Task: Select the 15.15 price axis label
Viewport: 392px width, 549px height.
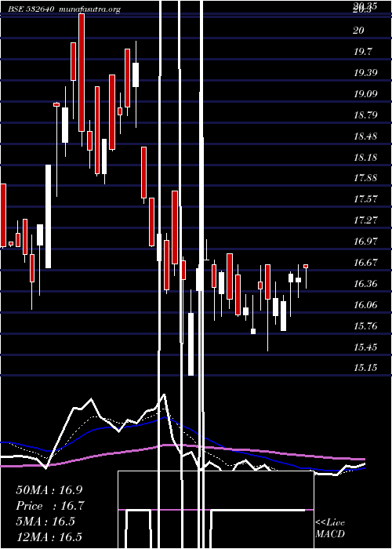Action: coord(365,368)
